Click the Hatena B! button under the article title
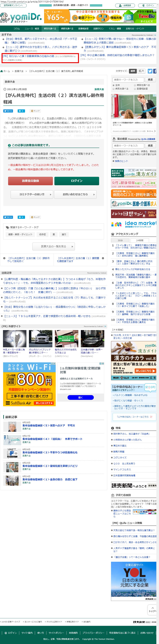Viewport: 159px width, 644px height. click(x=21, y=111)
